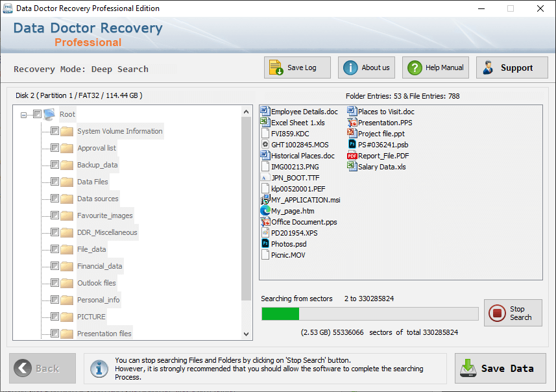This screenshot has width=556, height=392.
Task: Click the Support button
Action: click(x=512, y=67)
